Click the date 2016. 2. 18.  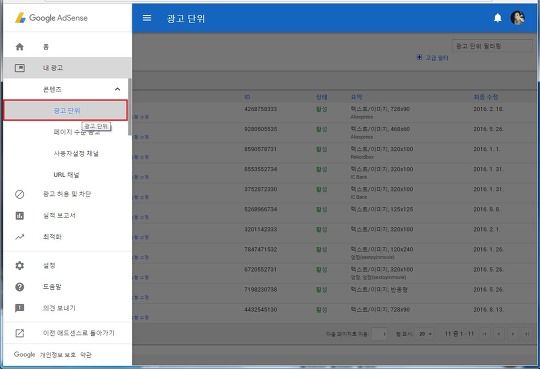click(x=488, y=109)
